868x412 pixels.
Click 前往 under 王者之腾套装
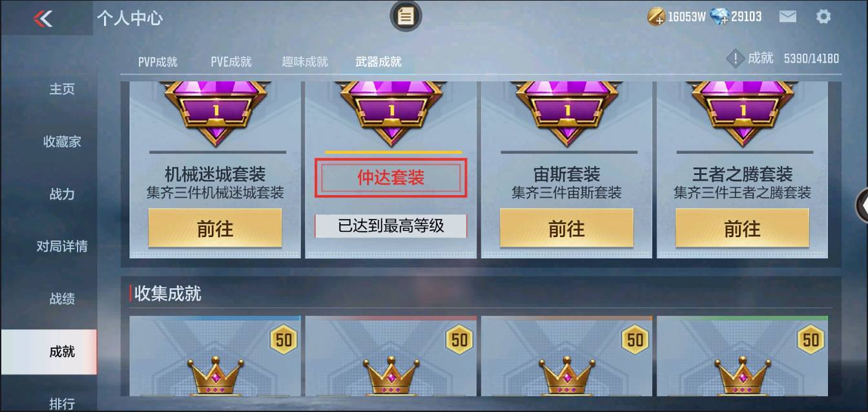pyautogui.click(x=742, y=228)
